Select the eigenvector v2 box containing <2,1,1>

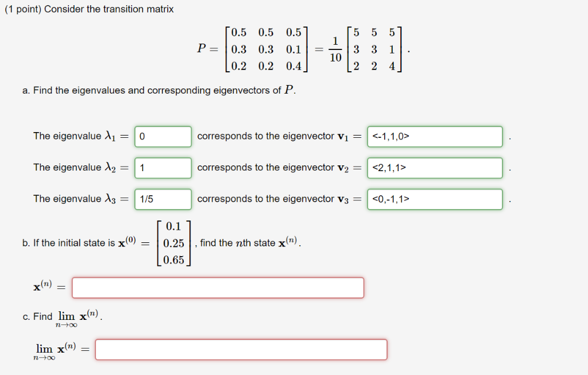coord(434,168)
